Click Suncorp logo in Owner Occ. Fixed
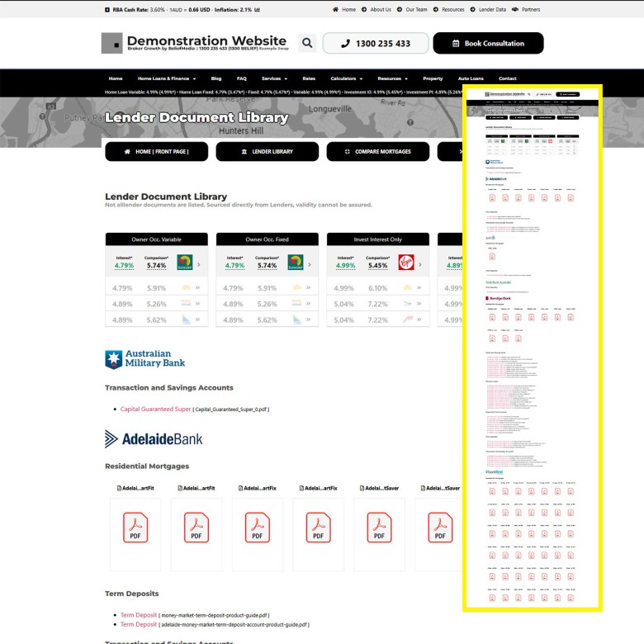Screen dimensions: 644x644 coord(296,263)
